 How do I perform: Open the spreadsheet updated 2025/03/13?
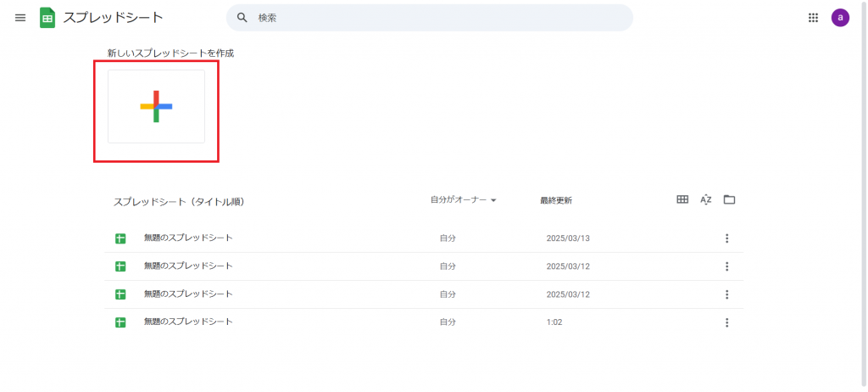(188, 238)
